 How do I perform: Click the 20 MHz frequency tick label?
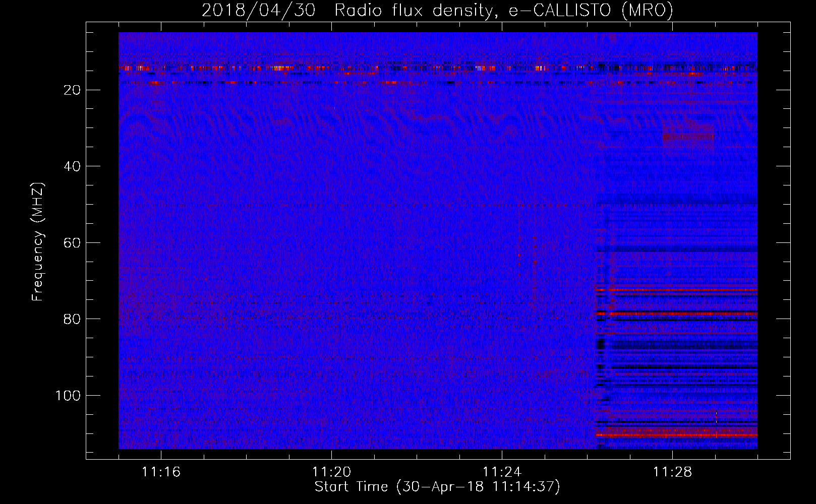pyautogui.click(x=72, y=90)
